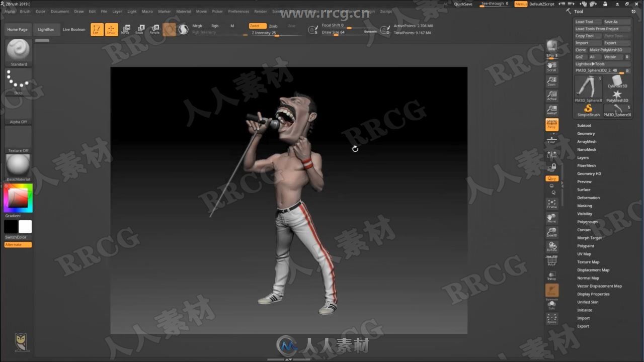Click the Scroll canvas icon
Image resolution: width=644 pixels, height=362 pixels.
[x=552, y=66]
